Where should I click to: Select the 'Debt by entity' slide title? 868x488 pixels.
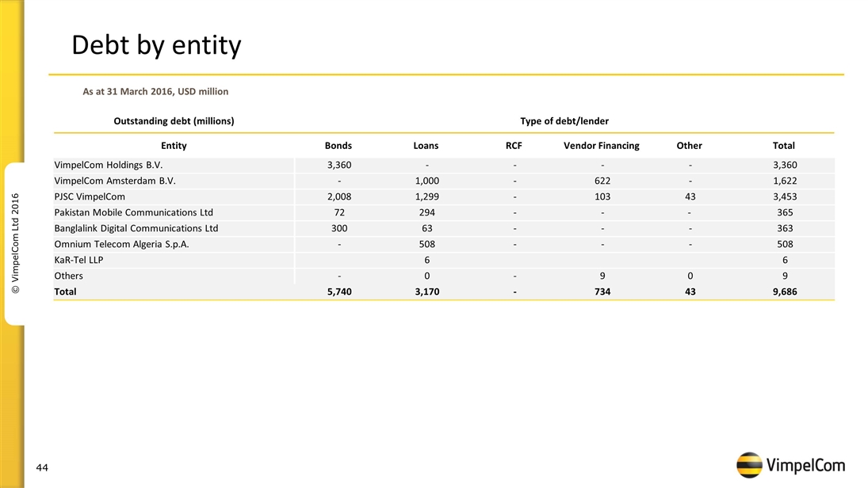(156, 46)
